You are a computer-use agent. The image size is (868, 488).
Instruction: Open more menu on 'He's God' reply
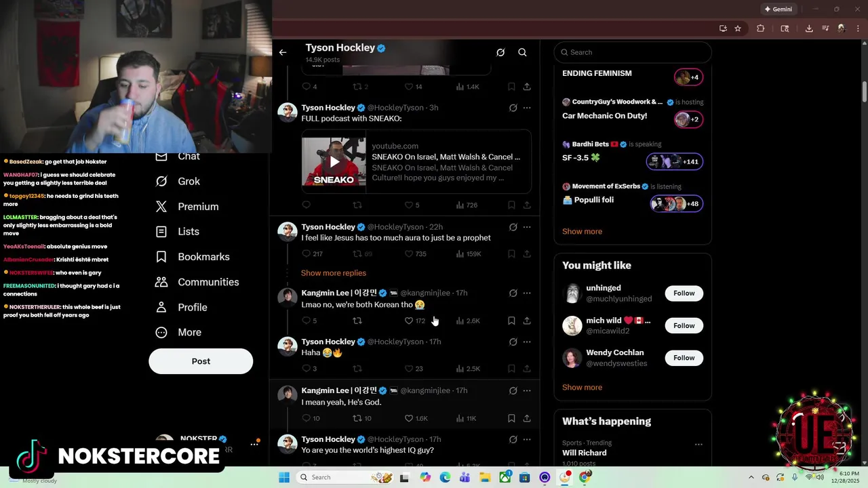(527, 390)
